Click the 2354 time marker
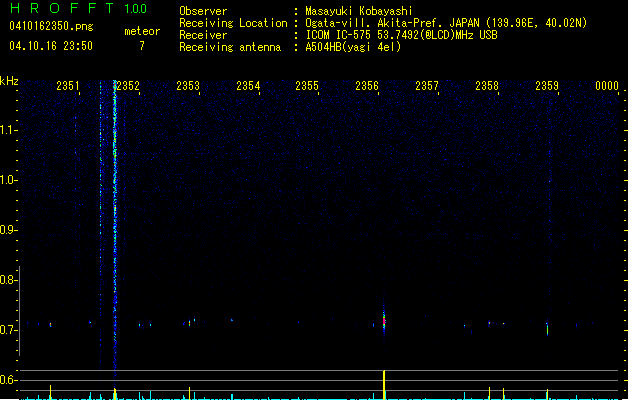The height and width of the screenshot is (400, 629). (248, 86)
